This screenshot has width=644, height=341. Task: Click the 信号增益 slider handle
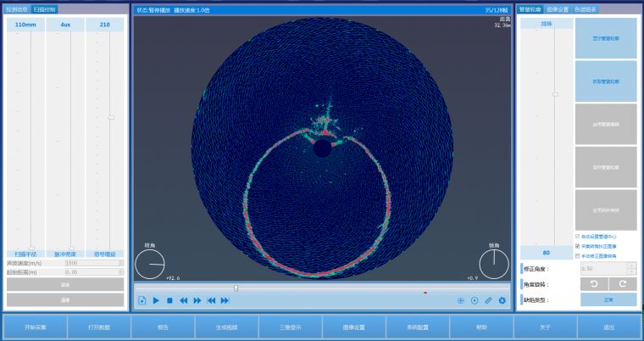point(110,117)
